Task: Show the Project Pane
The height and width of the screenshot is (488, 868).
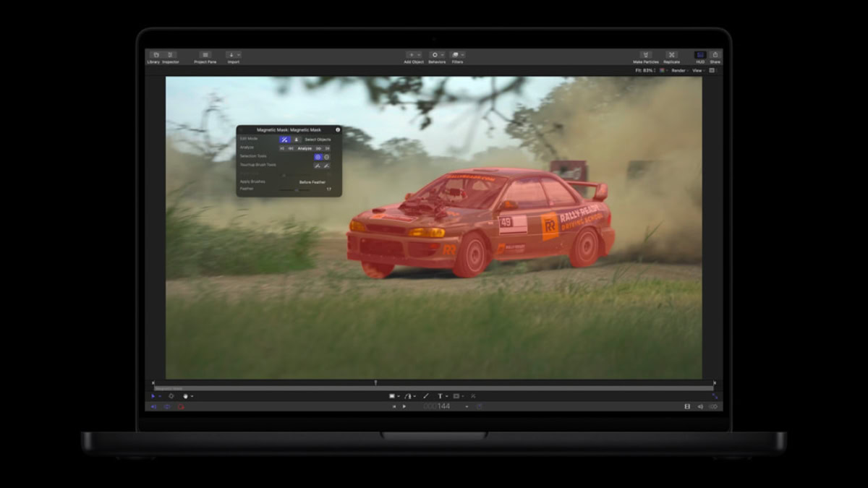Action: 205,55
